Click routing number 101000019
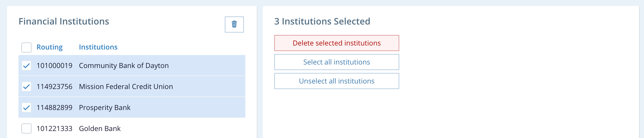644x138 pixels. pos(54,65)
